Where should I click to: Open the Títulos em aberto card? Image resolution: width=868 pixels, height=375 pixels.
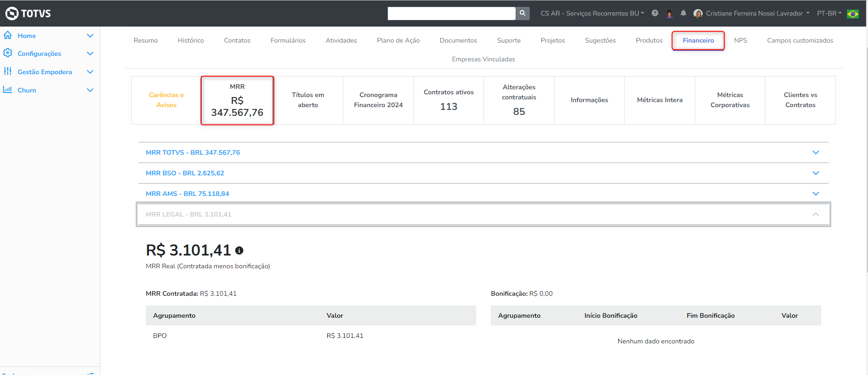coord(308,100)
